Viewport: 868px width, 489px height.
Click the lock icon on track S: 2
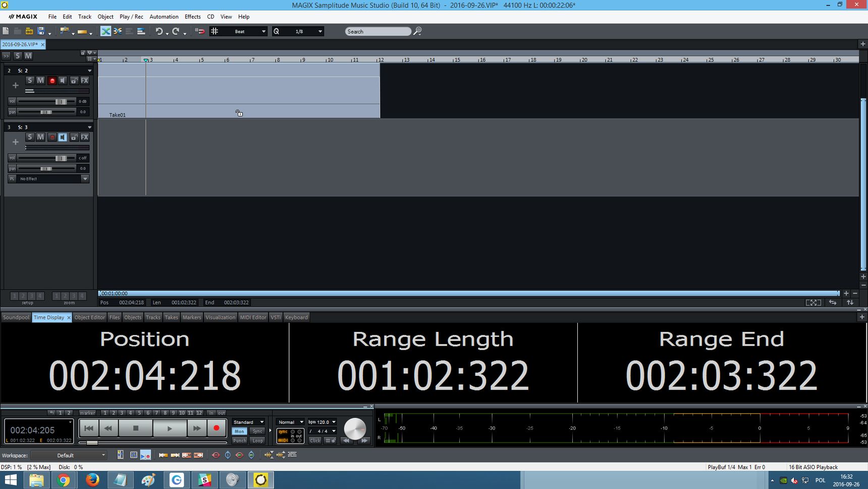point(74,80)
